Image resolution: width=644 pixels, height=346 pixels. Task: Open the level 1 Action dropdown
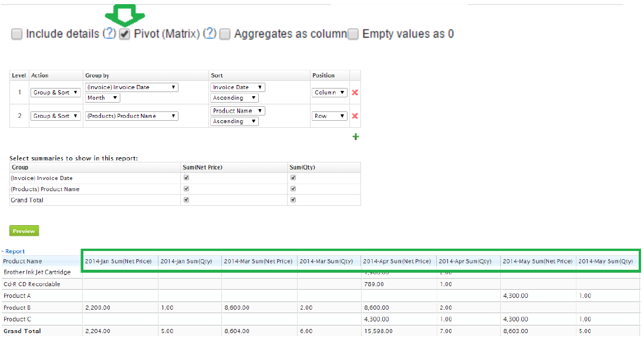coord(56,93)
